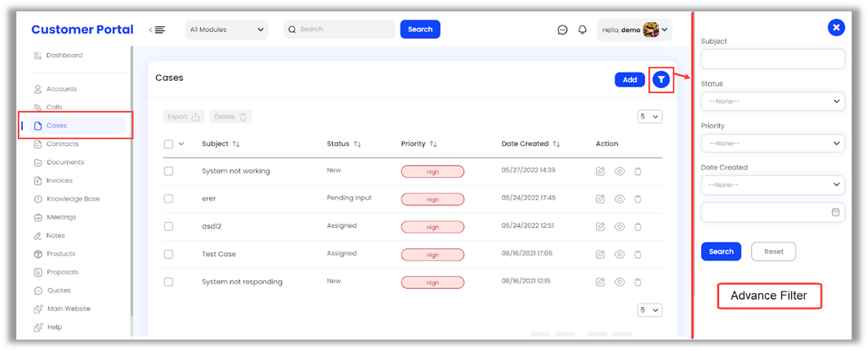Click the calendar icon in date field
This screenshot has width=868, height=351.
(x=835, y=212)
